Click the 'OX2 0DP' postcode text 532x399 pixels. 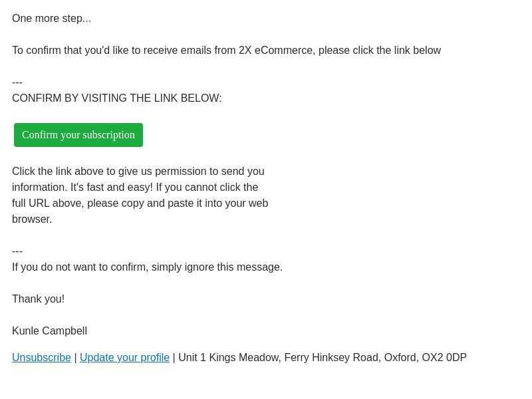pos(444,357)
